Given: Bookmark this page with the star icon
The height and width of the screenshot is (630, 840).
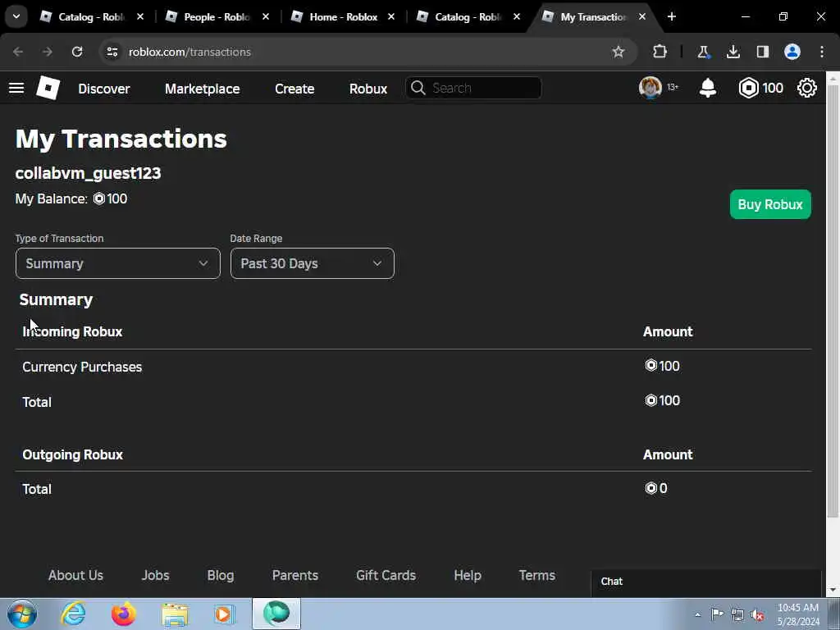Looking at the screenshot, I should 619,52.
